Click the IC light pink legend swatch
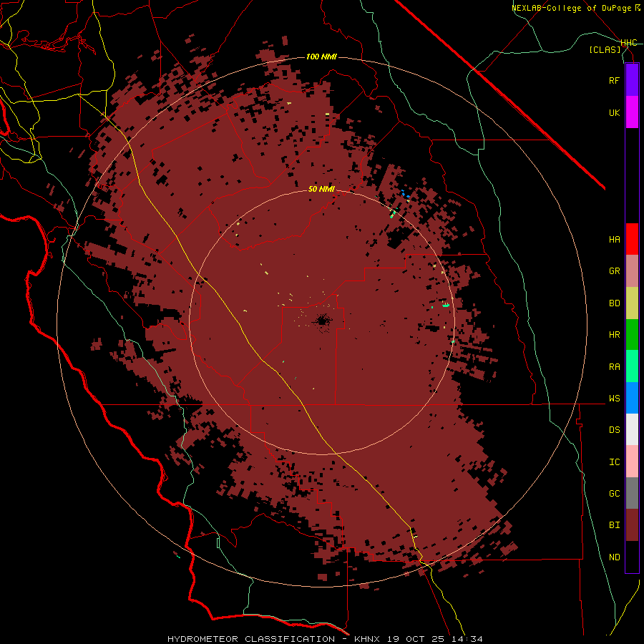Image resolution: width=644 pixels, height=644 pixels. point(632,462)
